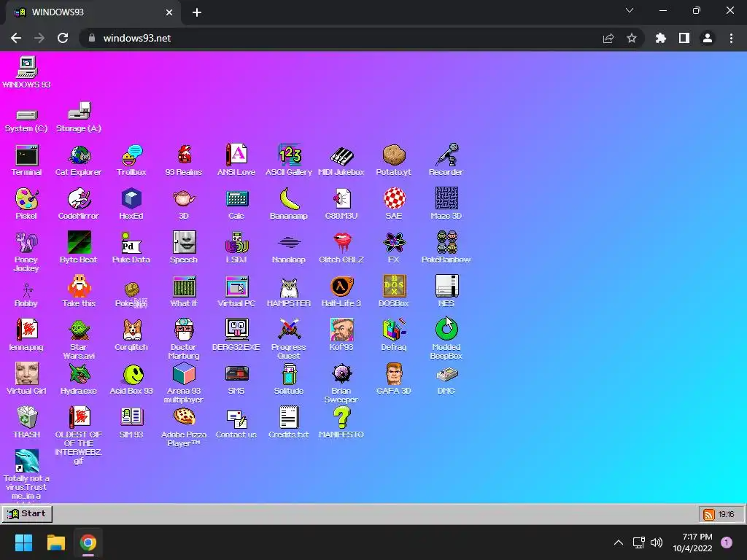Open Take this icon

pyautogui.click(x=79, y=287)
